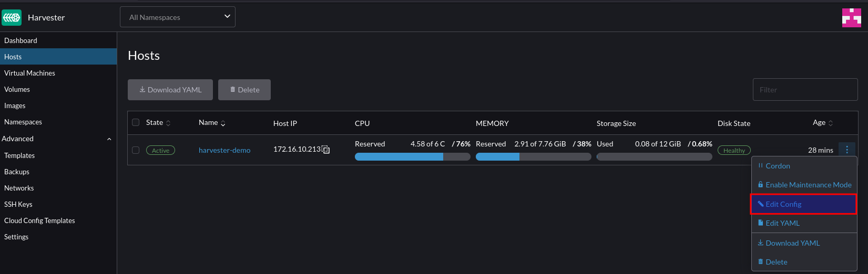Open the user avatar in top-right corner
The width and height of the screenshot is (868, 274).
pos(851,17)
